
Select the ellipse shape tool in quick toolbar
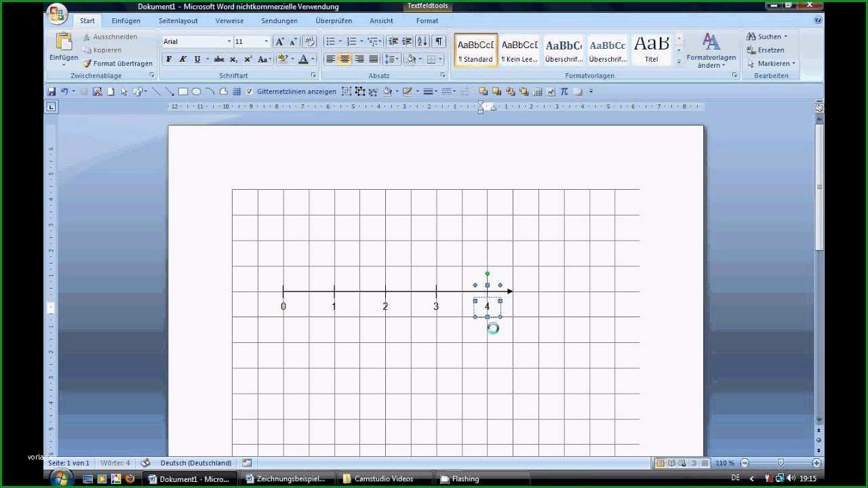196,91
